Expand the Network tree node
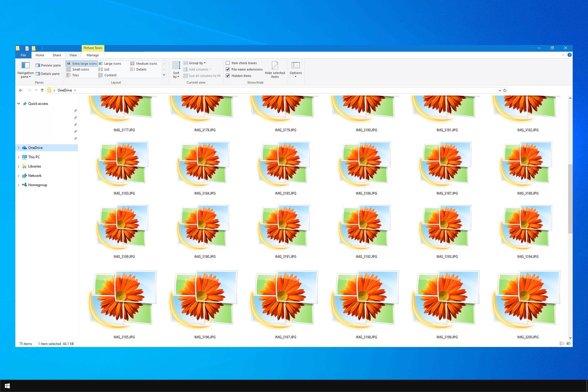Screen dimensions: 588x392 [19, 176]
